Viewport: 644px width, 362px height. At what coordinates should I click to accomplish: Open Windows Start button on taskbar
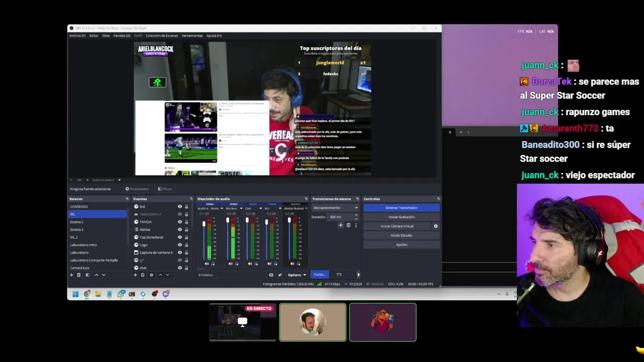coord(75,294)
